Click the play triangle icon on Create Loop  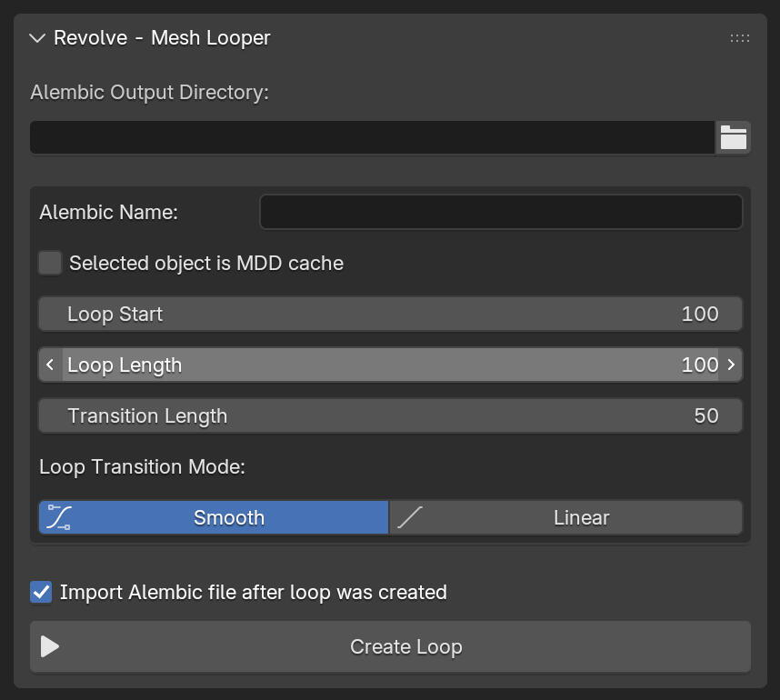(50, 647)
